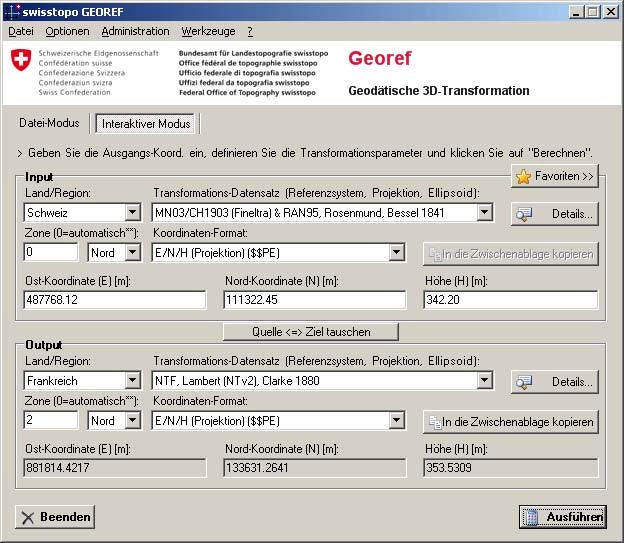Switch to Datei-Modus tab
Screen dimensions: 624x543
pyautogui.click(x=49, y=123)
